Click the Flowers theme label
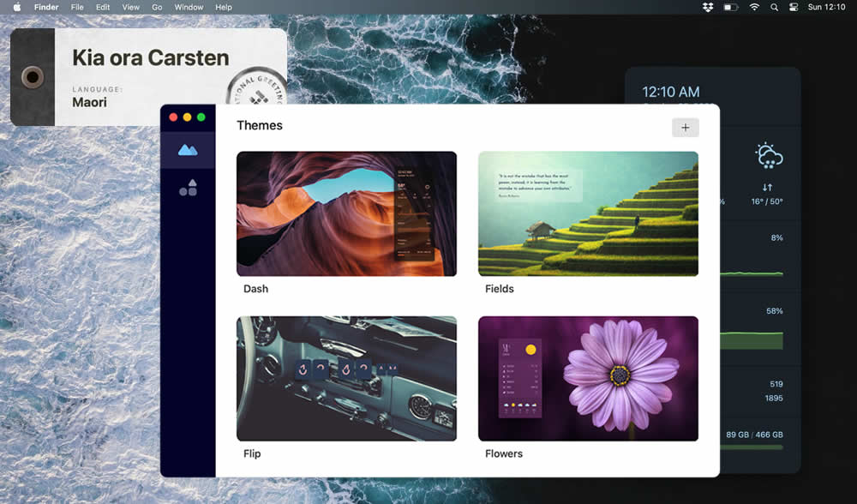 [504, 453]
